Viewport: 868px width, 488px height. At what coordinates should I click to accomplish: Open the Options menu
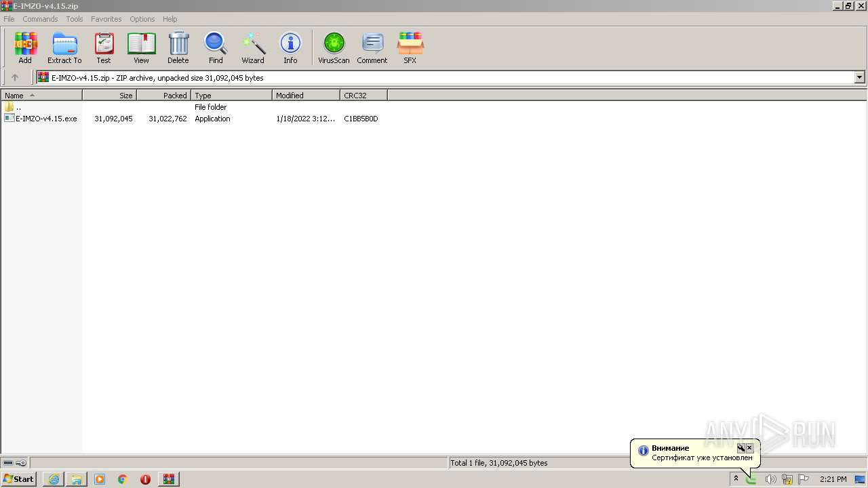[x=142, y=19]
